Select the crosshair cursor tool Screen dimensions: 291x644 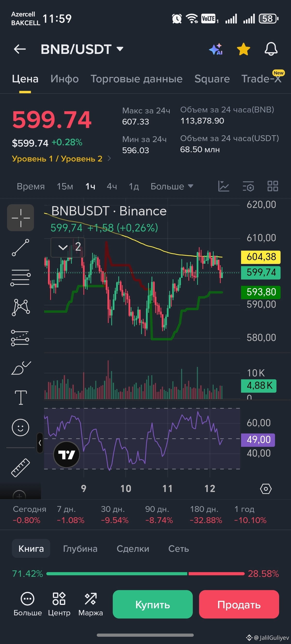20,218
